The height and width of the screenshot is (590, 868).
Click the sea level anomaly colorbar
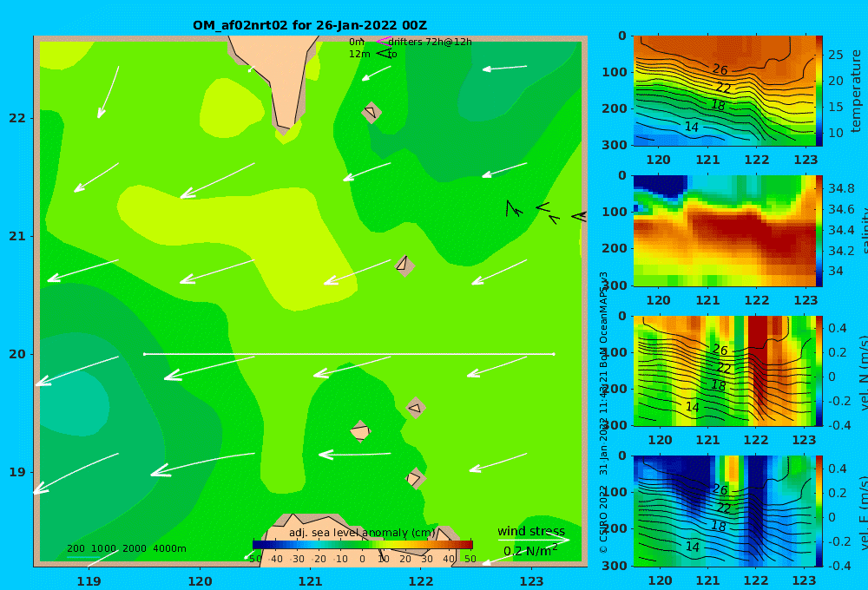[363, 545]
